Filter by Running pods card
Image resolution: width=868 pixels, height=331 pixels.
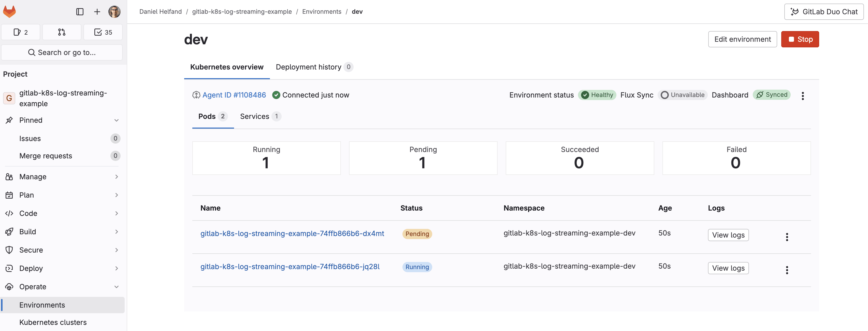(x=267, y=158)
